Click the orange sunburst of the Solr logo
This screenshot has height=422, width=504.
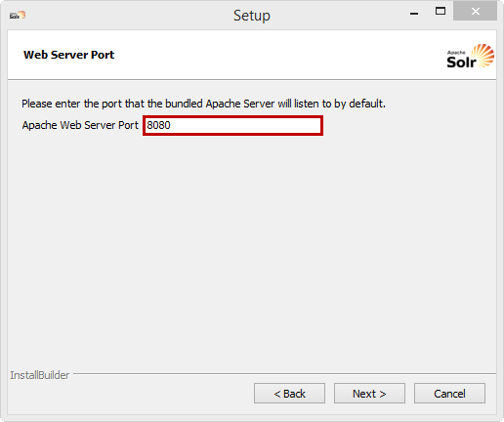(x=483, y=56)
